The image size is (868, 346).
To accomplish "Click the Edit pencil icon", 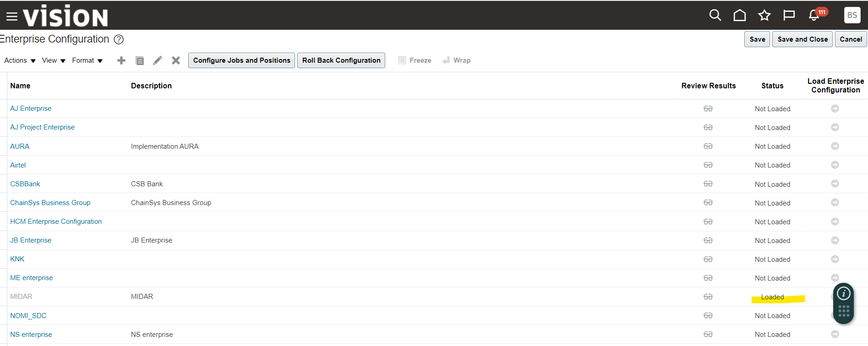I will pyautogui.click(x=158, y=60).
